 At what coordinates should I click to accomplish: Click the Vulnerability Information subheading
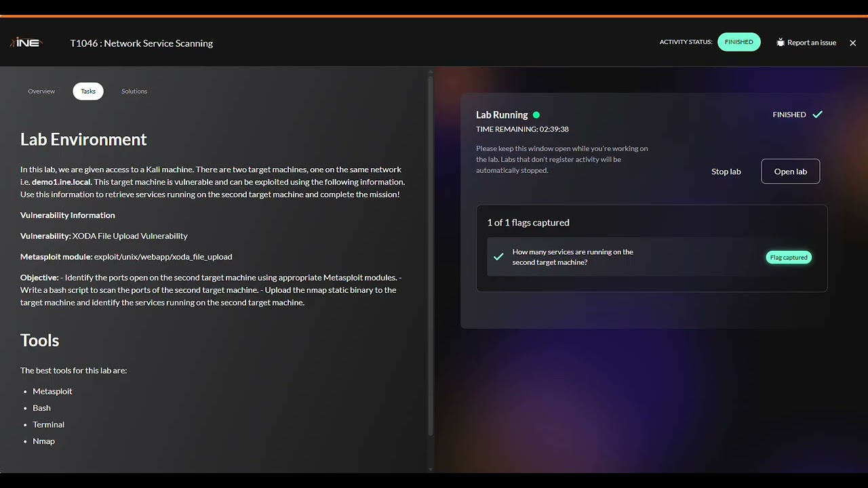68,215
